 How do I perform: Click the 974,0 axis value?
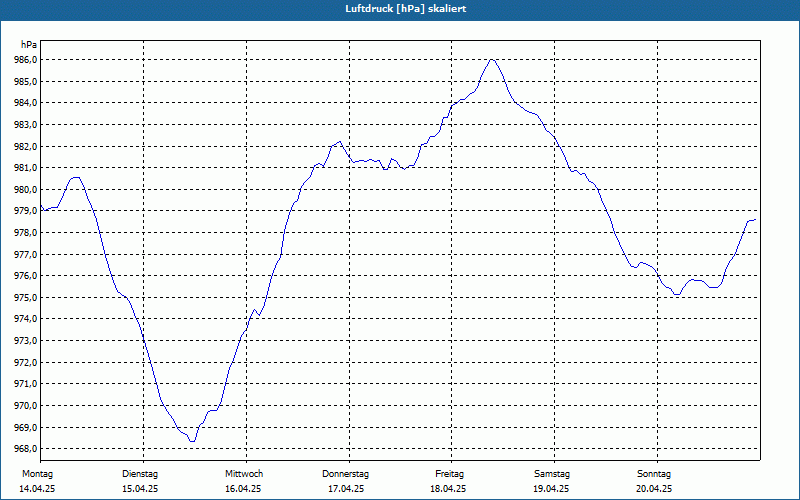click(x=25, y=319)
